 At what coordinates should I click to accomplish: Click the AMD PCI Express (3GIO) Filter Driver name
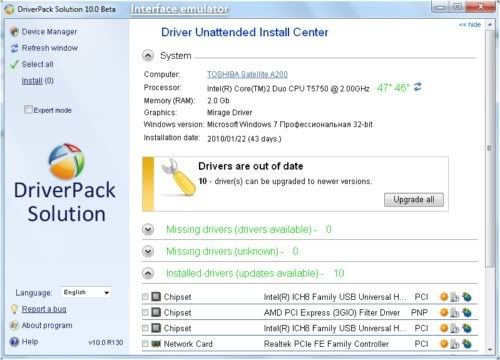[x=332, y=312]
